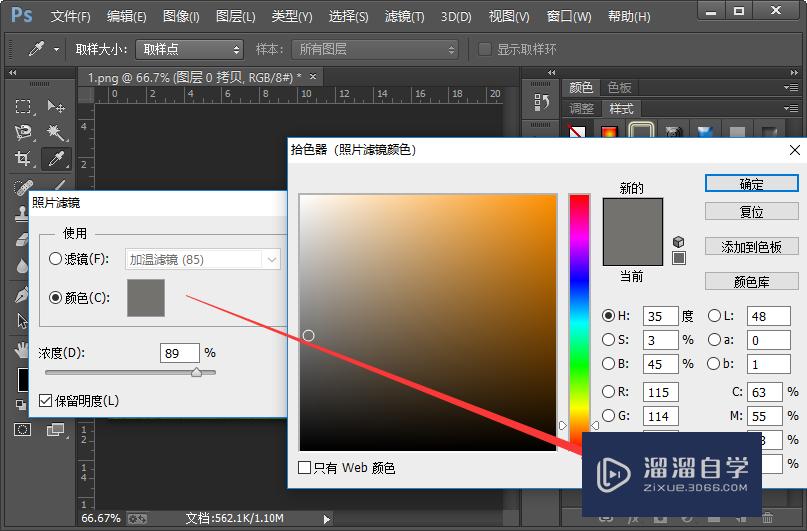
Task: Select the Path Selection arrow tool
Action: [x=22, y=321]
